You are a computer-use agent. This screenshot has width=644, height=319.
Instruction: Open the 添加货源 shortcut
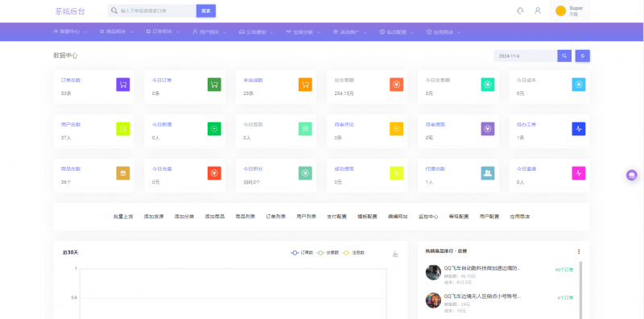[x=154, y=217]
